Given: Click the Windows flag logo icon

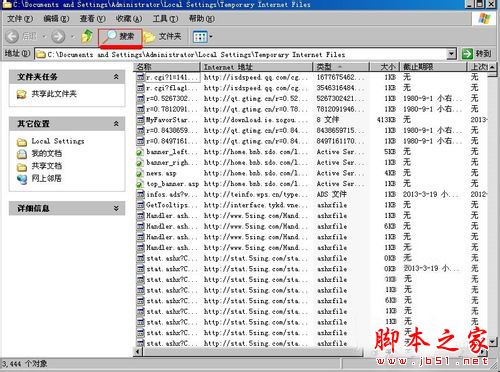Looking at the screenshot, I should [484, 18].
